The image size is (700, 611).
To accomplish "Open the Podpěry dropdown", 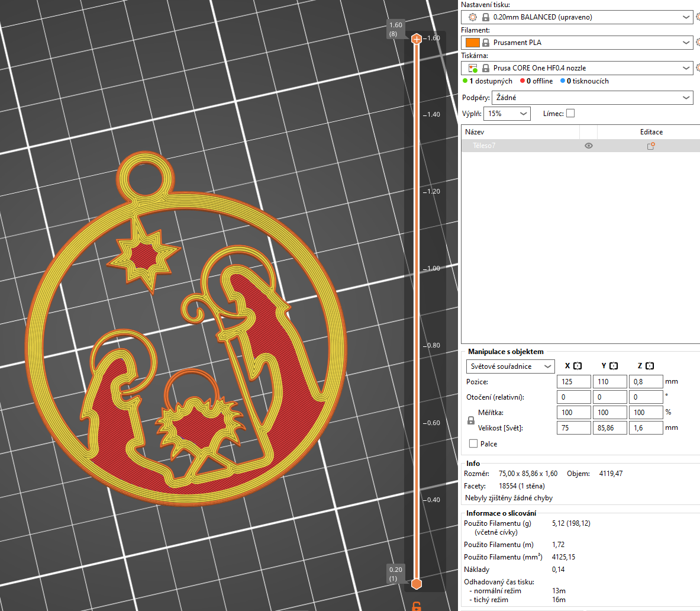I will [592, 98].
